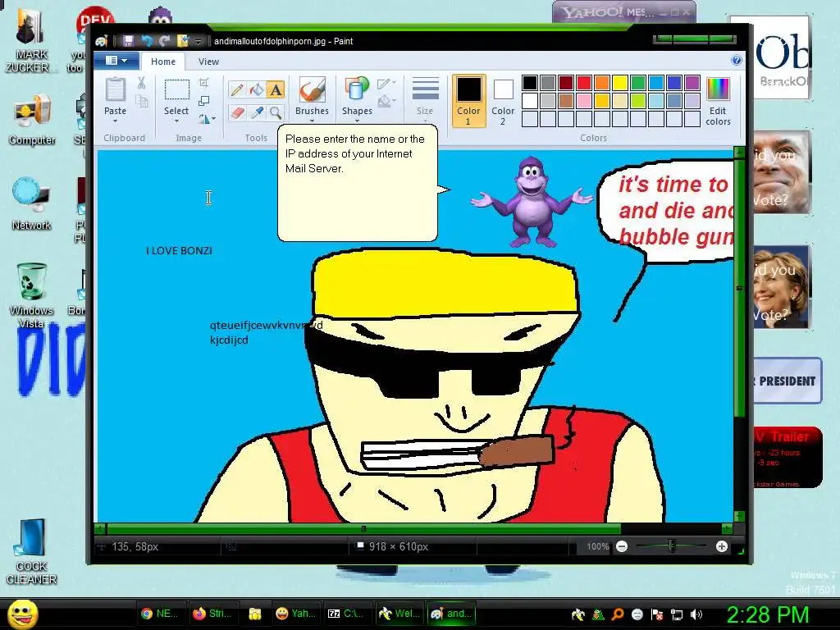Expand the Shapes dropdown arrow
The height and width of the screenshot is (630, 840).
pos(357,121)
